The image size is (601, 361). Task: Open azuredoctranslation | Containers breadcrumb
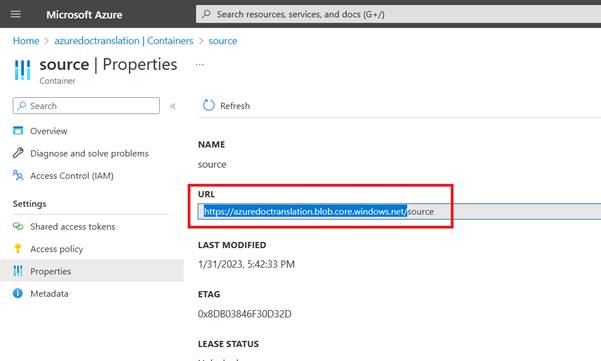tap(124, 41)
